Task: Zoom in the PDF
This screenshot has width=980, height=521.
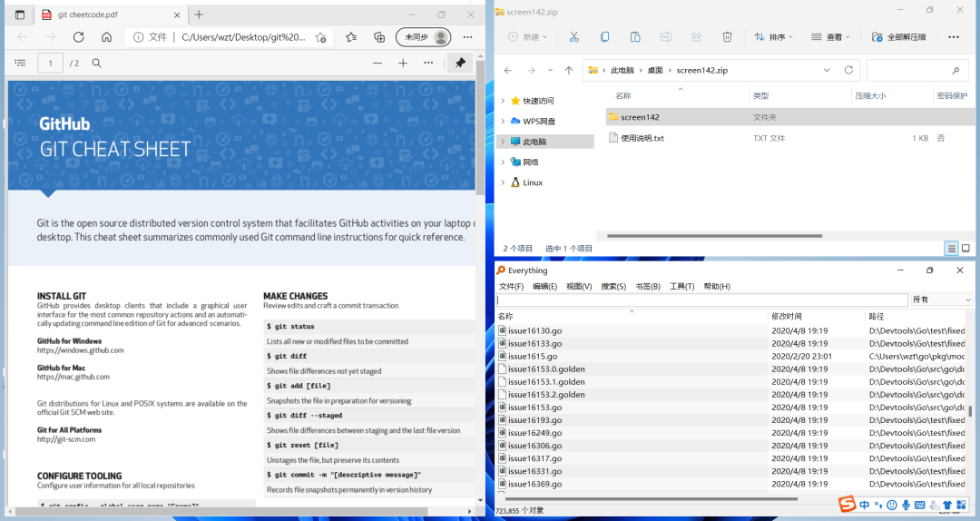Action: coord(403,63)
